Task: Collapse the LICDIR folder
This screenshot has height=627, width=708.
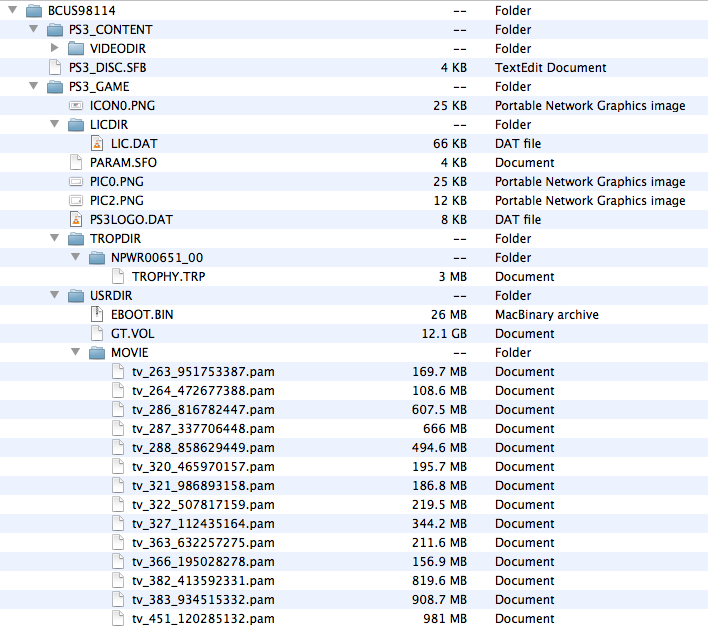Action: [55, 125]
